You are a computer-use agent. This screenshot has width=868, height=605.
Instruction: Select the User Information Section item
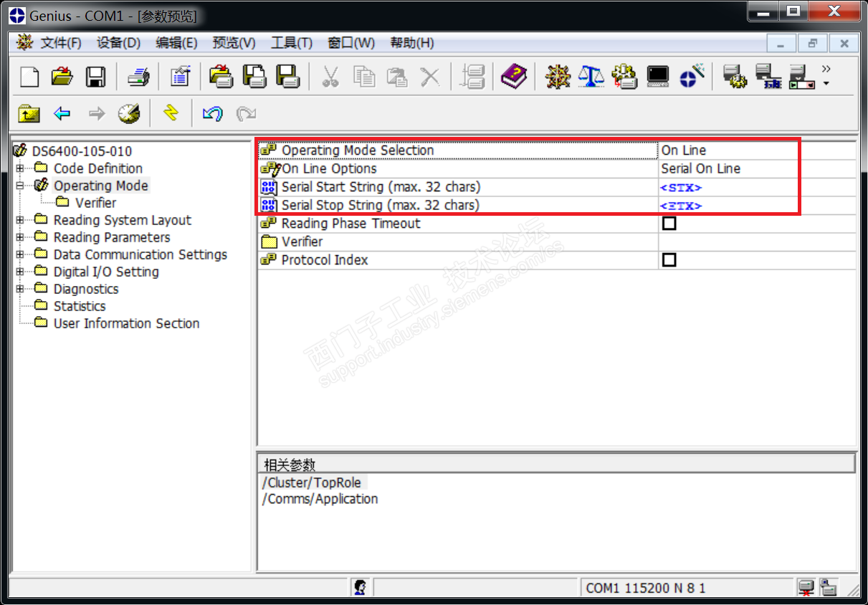126,323
